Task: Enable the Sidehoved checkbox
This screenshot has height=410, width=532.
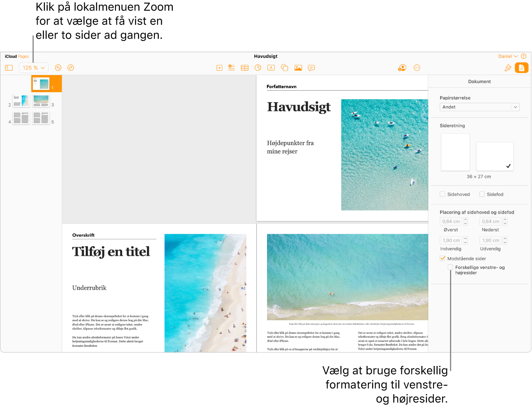Action: pos(442,194)
